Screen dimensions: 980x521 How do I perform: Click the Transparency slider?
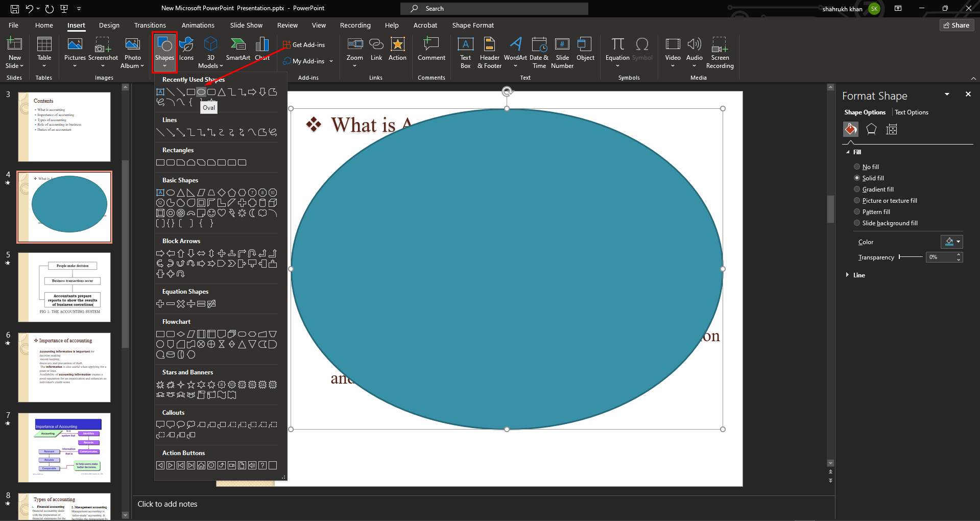point(911,257)
